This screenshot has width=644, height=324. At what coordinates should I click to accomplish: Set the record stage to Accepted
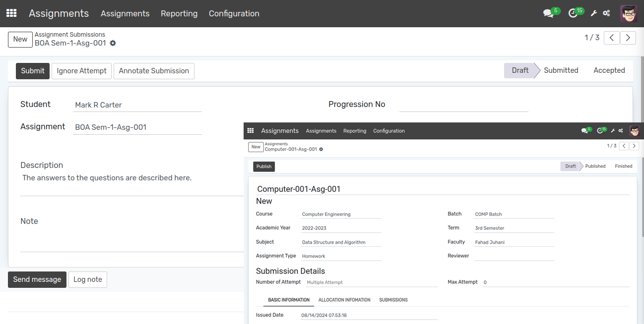click(609, 70)
